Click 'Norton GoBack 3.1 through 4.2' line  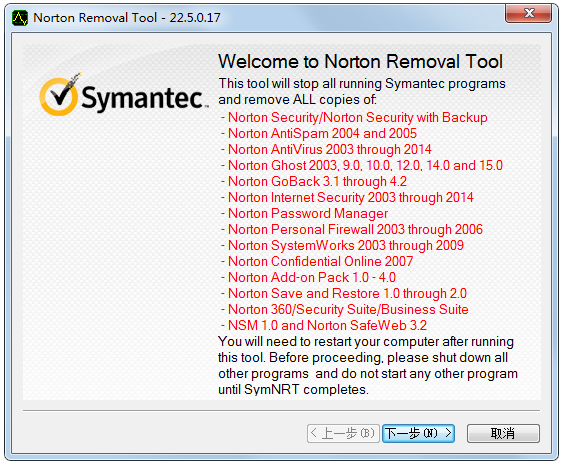pyautogui.click(x=314, y=181)
